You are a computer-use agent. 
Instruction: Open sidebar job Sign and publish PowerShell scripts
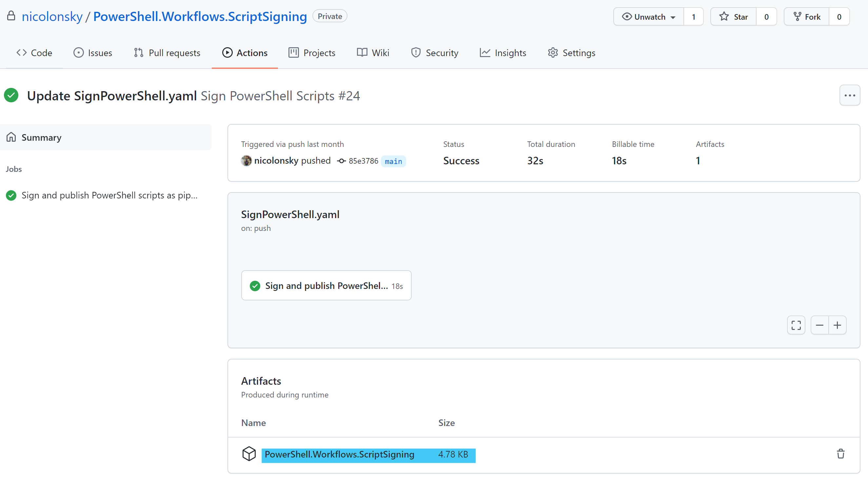coord(106,195)
